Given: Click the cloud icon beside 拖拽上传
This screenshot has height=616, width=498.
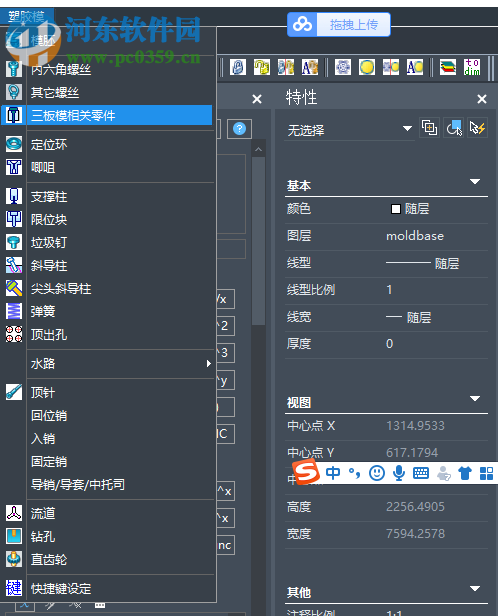Looking at the screenshot, I should [302, 25].
